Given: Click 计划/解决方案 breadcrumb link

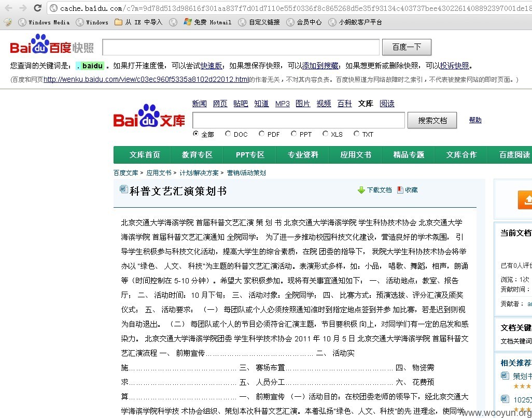Looking at the screenshot, I should [x=199, y=173].
